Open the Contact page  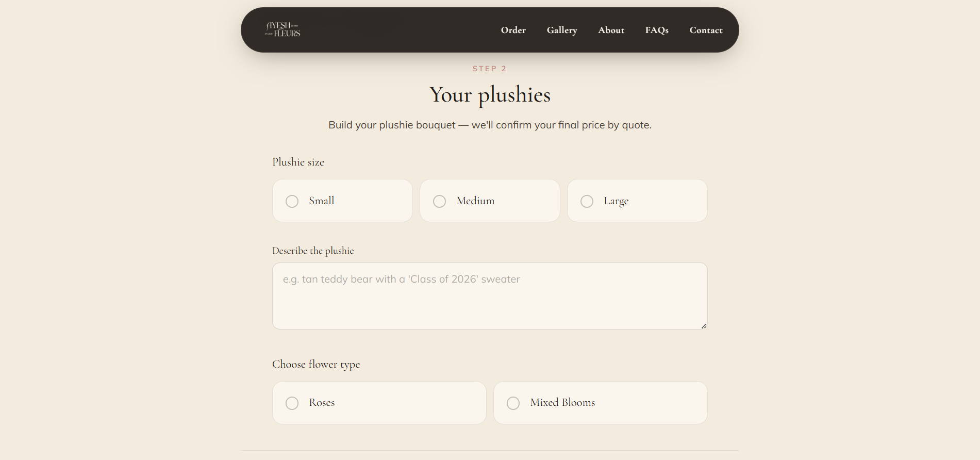[x=706, y=30]
